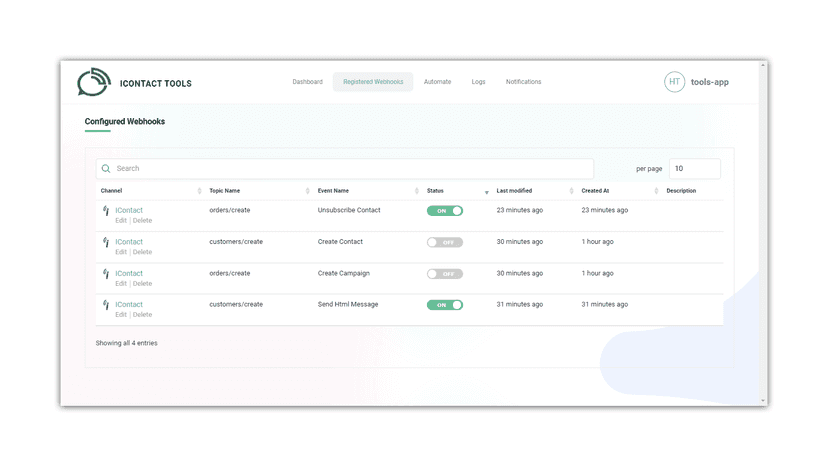Click '23 minutes ago' in Created At column

605,210
